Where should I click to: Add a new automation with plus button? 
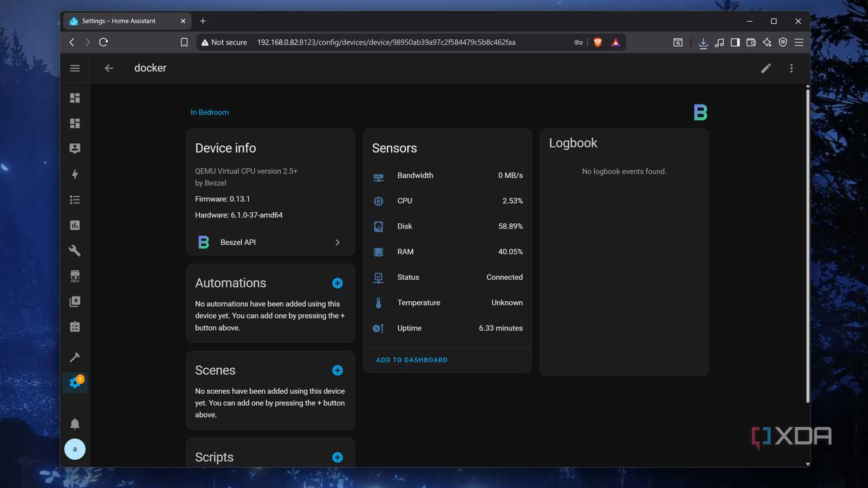[x=337, y=283]
